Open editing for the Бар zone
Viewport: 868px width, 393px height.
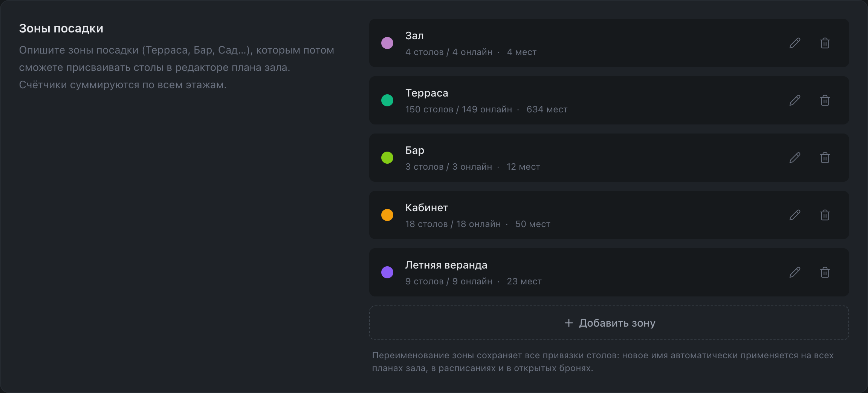[x=795, y=158]
